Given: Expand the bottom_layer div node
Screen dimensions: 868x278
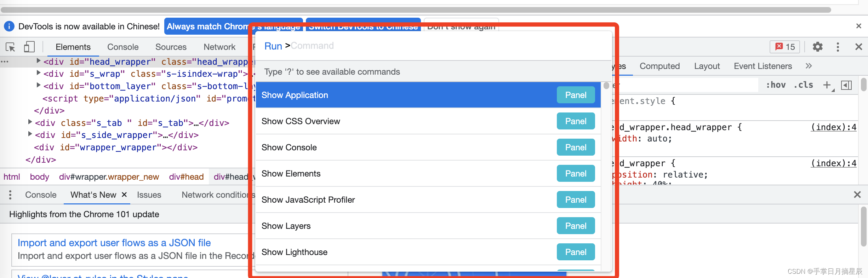Looking at the screenshot, I should click(39, 85).
